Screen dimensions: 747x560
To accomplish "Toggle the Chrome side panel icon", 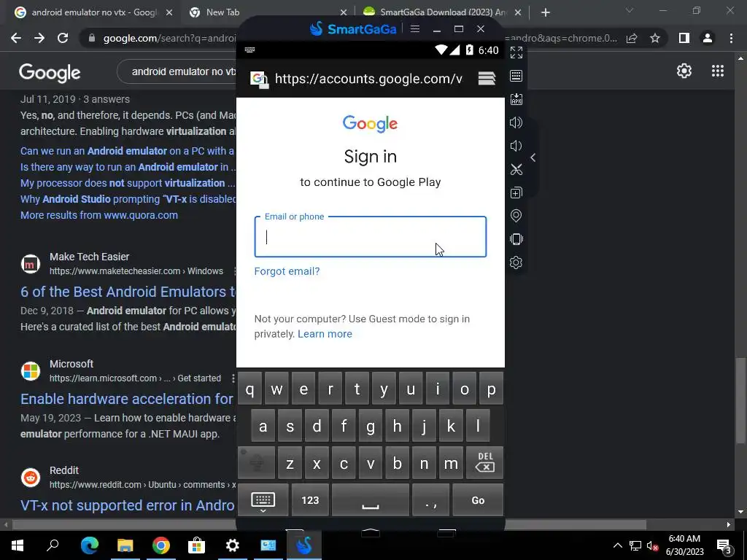I will 684,38.
